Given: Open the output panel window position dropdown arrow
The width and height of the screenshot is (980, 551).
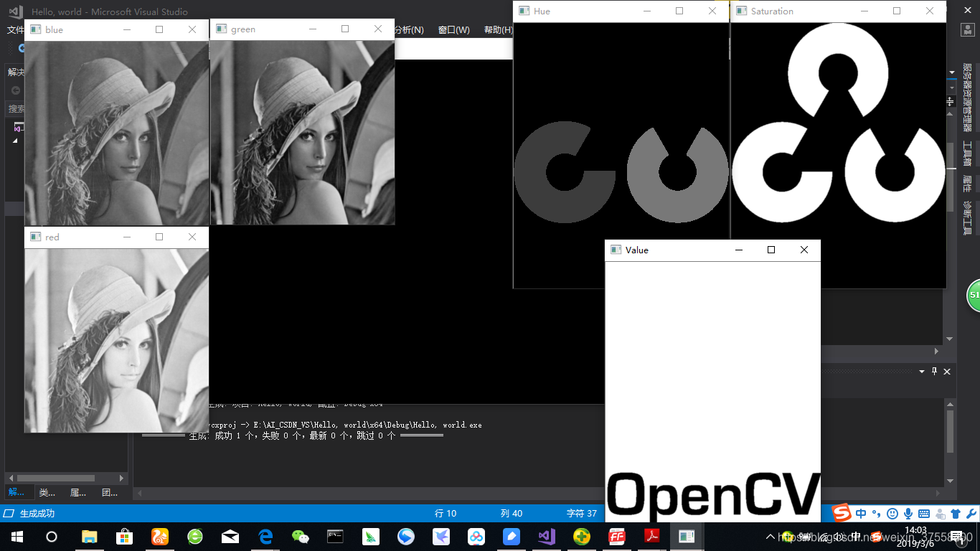Looking at the screenshot, I should (922, 372).
